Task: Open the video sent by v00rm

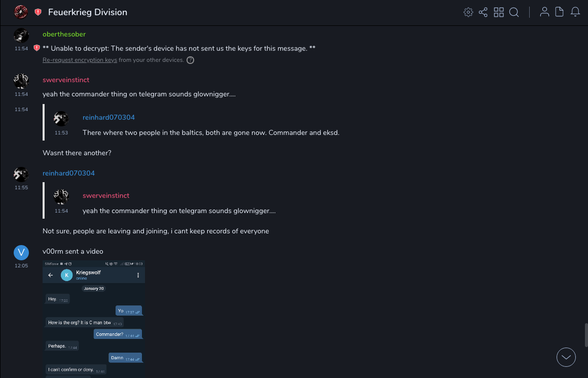Action: tap(94, 320)
